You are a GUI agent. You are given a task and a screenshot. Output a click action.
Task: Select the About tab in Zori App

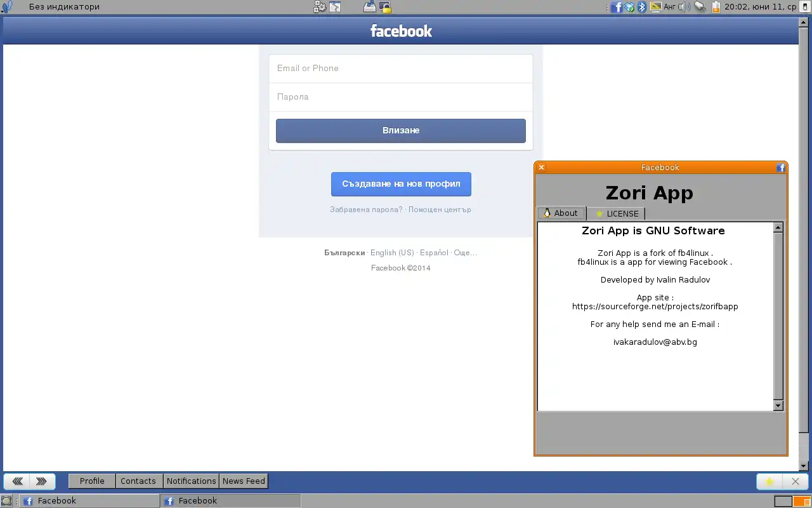click(561, 213)
